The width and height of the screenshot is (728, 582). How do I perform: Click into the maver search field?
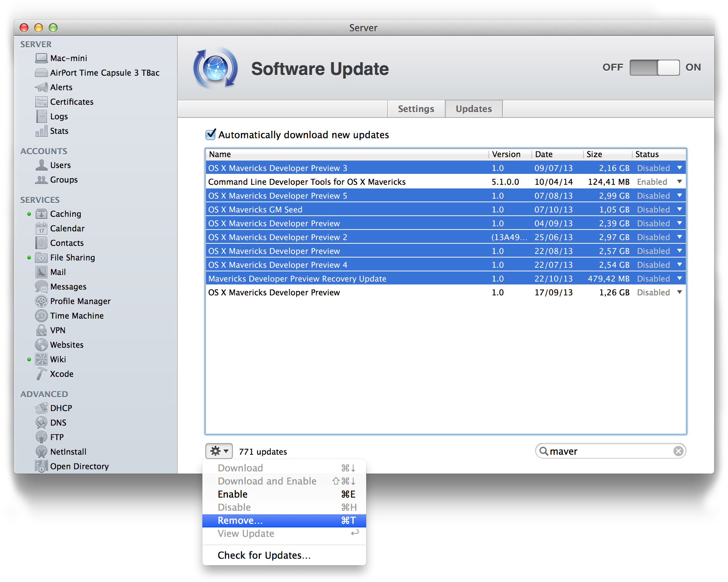(x=610, y=451)
